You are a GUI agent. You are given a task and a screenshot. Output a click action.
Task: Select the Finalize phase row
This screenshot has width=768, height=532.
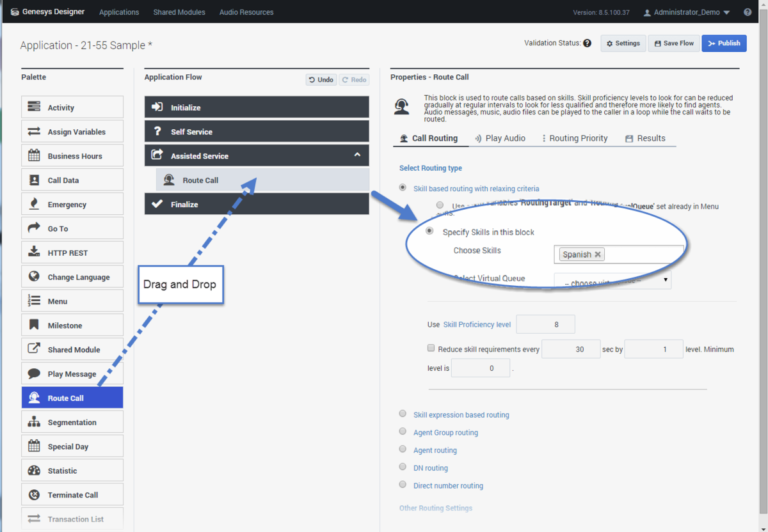tap(257, 204)
